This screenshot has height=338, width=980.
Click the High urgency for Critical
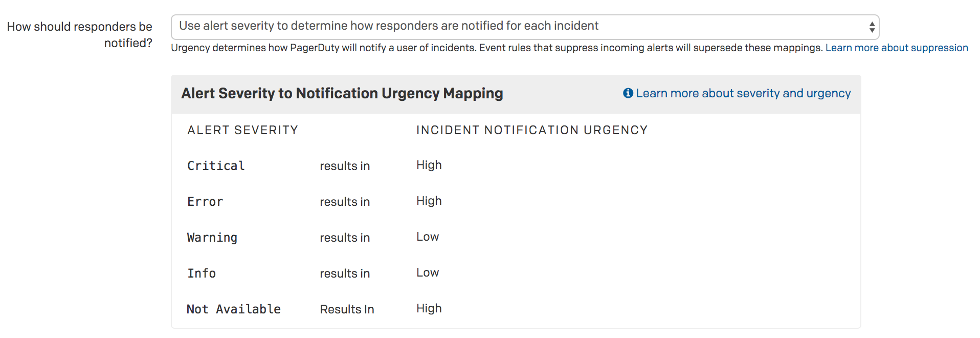click(x=429, y=165)
